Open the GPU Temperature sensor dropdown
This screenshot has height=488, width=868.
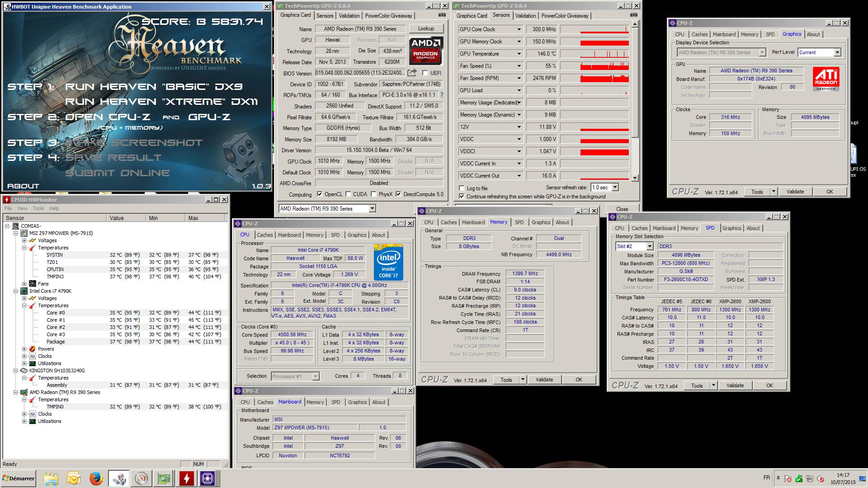(x=519, y=54)
